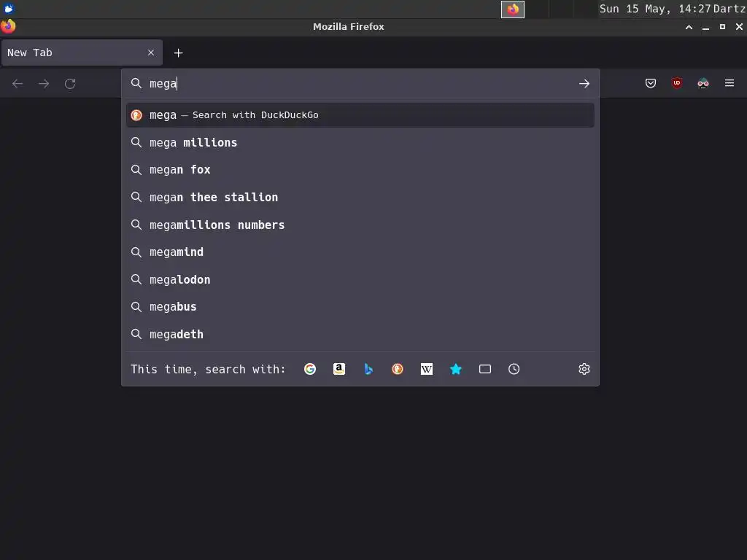The height and width of the screenshot is (560, 747).
Task: Open Save to Pocket icon
Action: pyautogui.click(x=650, y=83)
